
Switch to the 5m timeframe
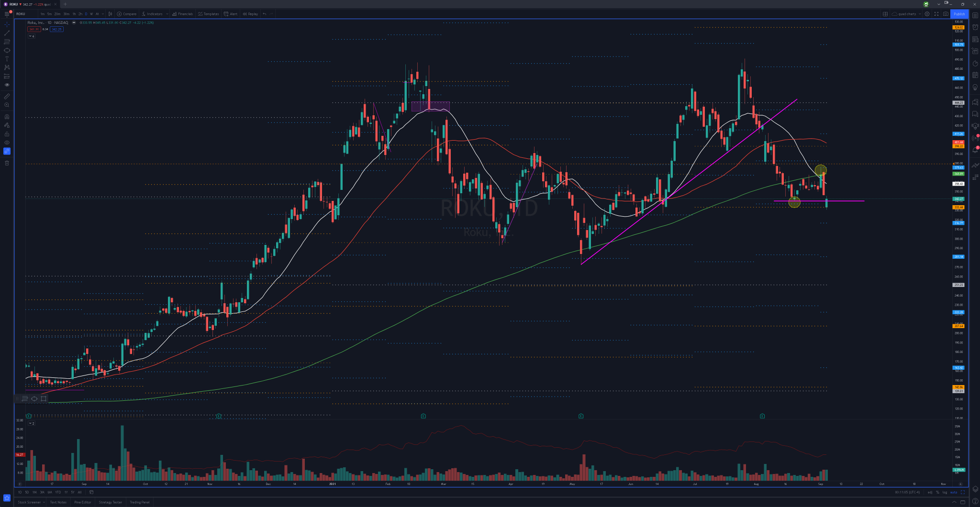pos(49,14)
